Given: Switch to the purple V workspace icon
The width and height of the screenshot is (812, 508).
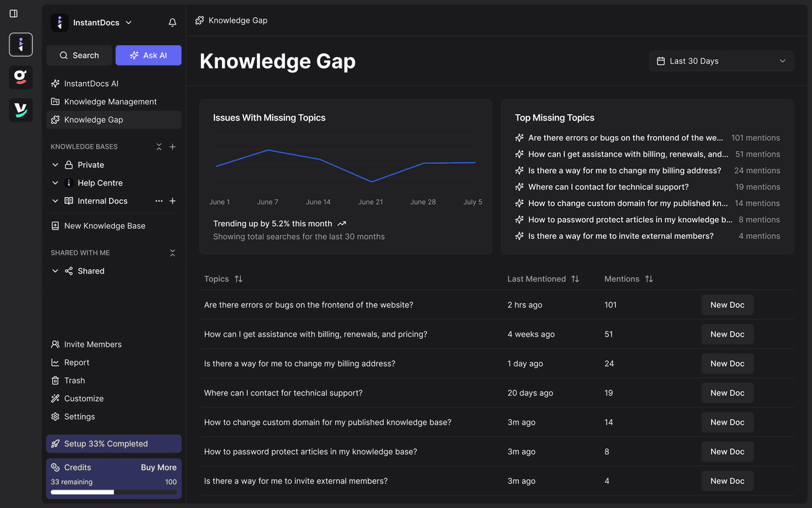Looking at the screenshot, I should coord(21,110).
